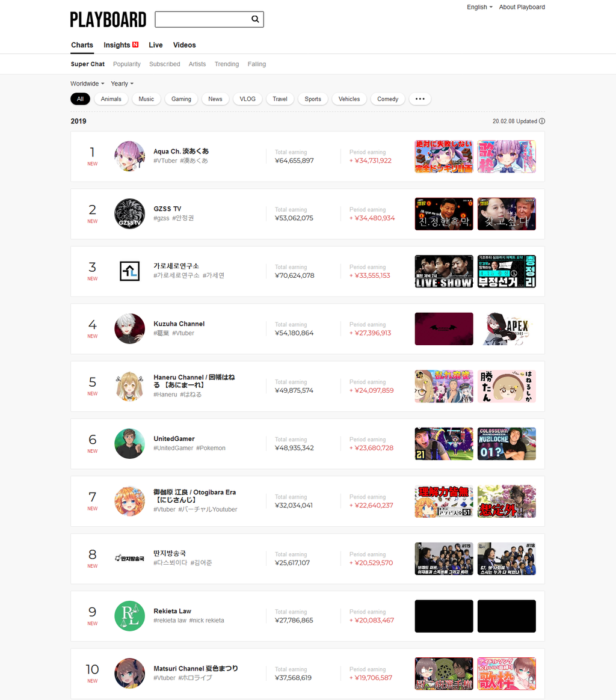The image size is (616, 700).
Task: Open Rekieta Law channel name link
Action: [x=173, y=611]
